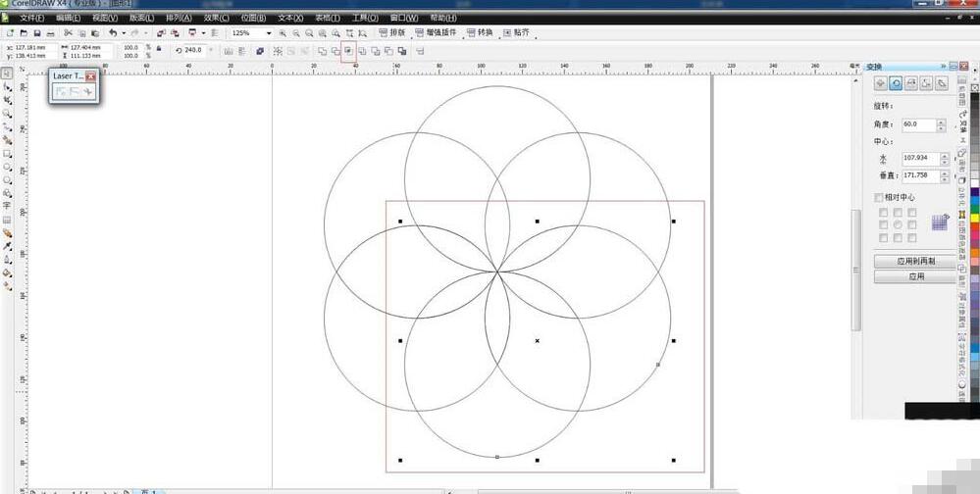Click the highlighted shaping button on property bar

pyautogui.click(x=347, y=50)
